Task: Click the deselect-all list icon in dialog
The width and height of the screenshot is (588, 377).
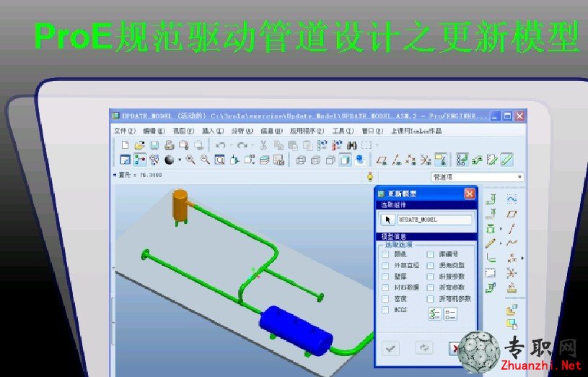Action: click(x=450, y=314)
